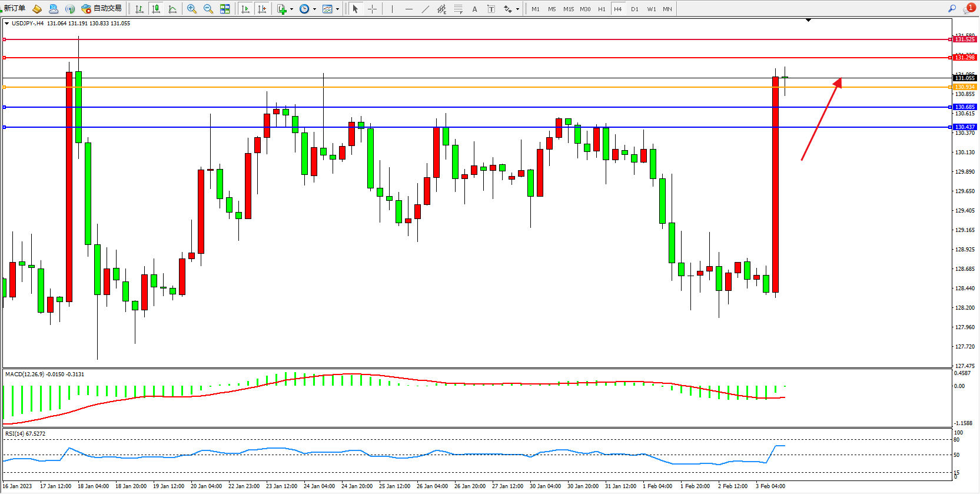Switch to the M15 timeframe
Viewport: 980px width, 494px height.
coord(568,9)
